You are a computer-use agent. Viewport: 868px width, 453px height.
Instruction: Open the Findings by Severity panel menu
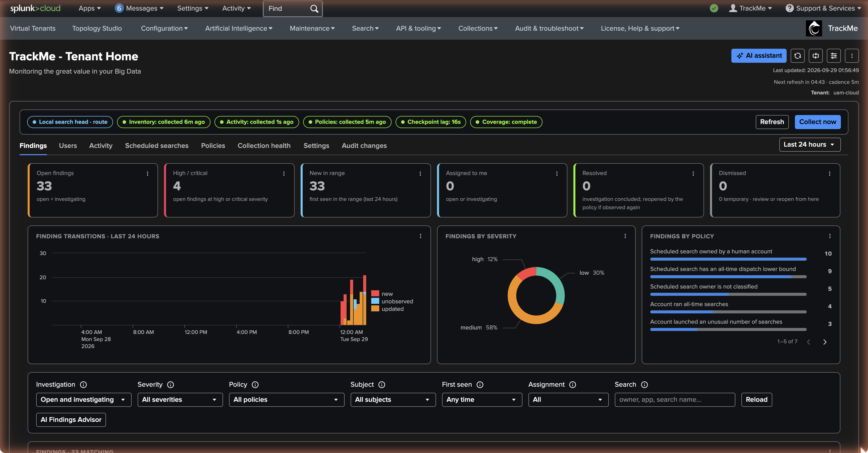click(625, 236)
